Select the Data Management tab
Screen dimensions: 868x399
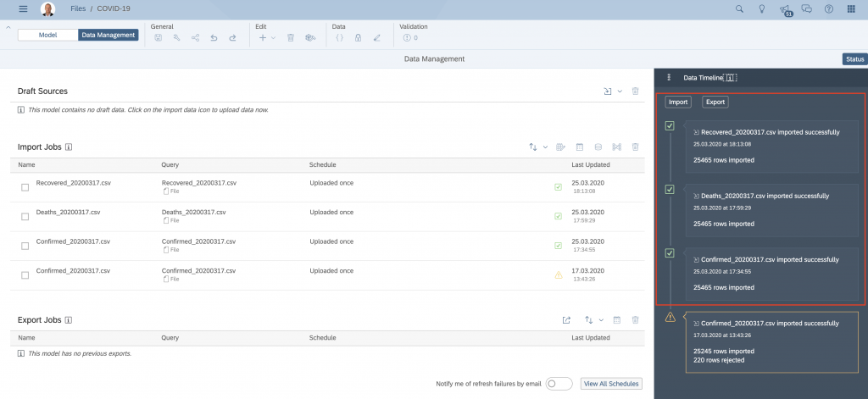(108, 35)
